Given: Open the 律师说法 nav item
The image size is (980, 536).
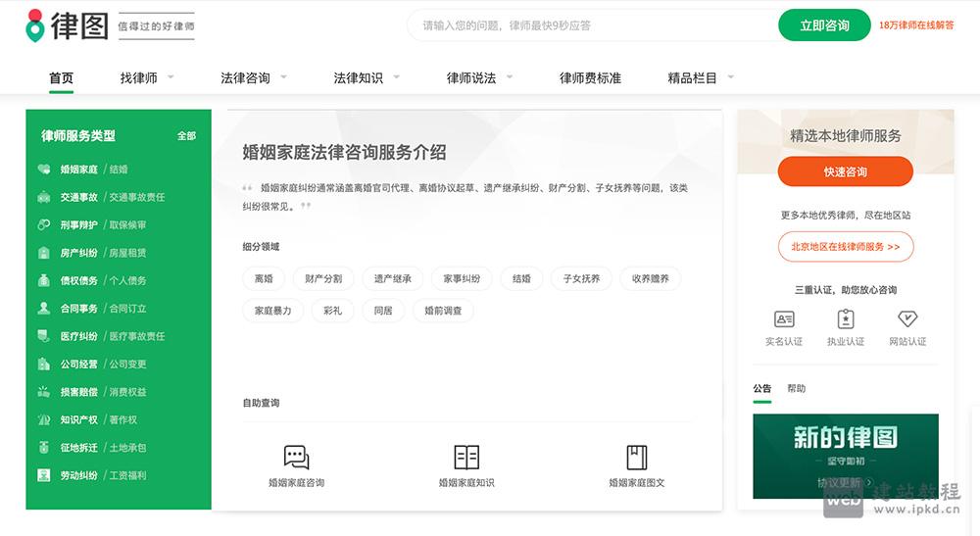Looking at the screenshot, I should (471, 78).
